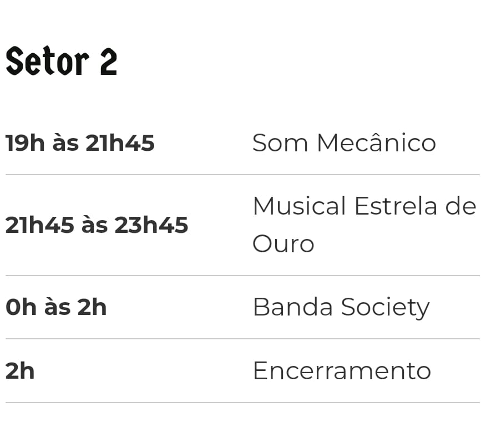
Task: Click 21h45 end time in first row
Action: (120, 143)
